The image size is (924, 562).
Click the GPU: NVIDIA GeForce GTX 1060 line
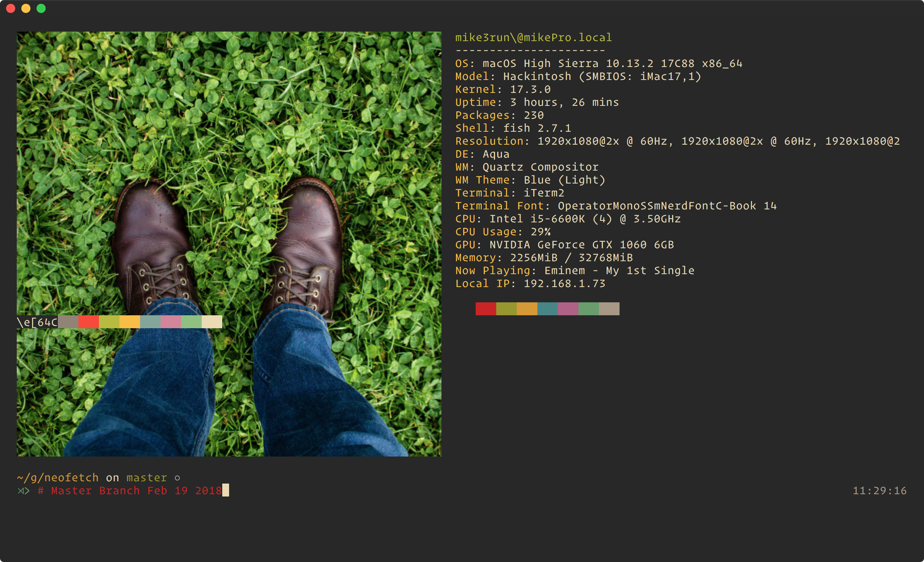565,244
